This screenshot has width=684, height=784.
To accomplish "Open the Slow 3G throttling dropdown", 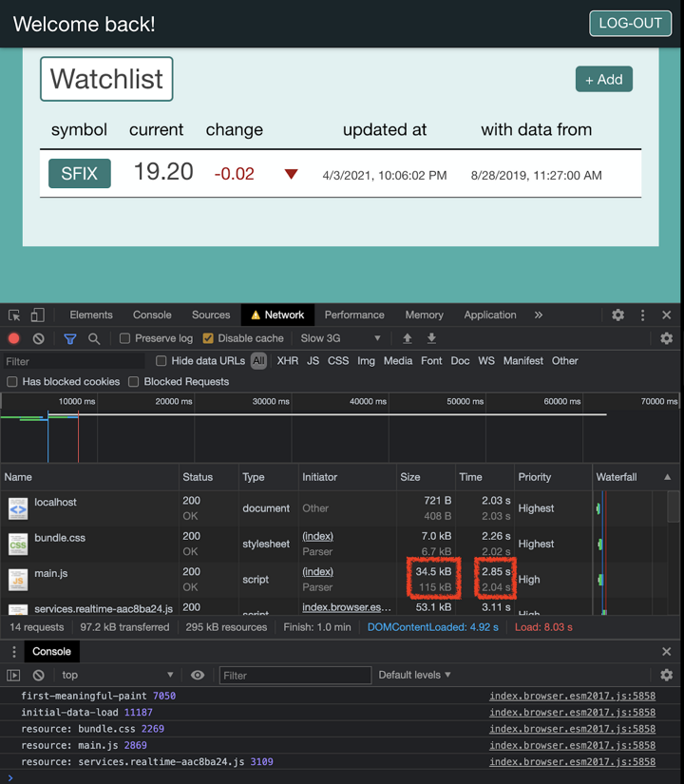I will [x=340, y=338].
